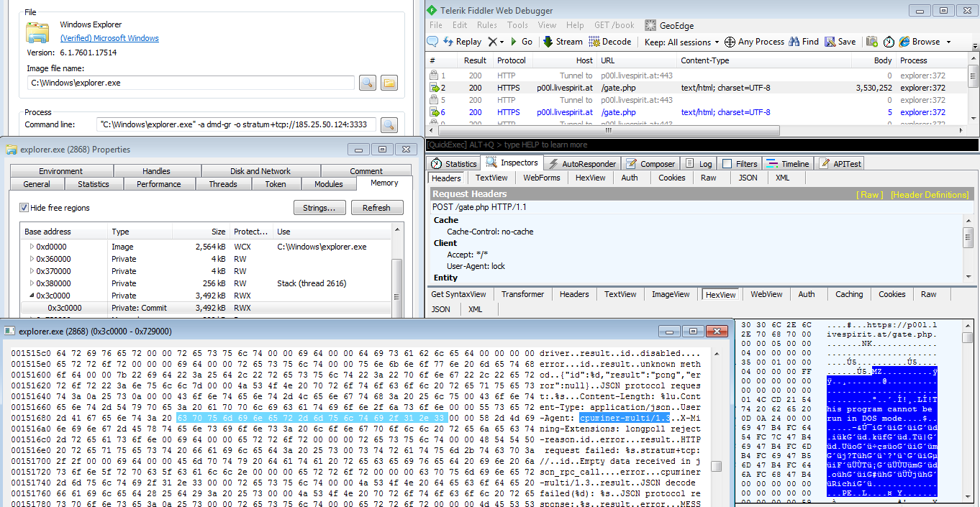Viewport: 980px width, 507px height.
Task: Expand memory region 0x380000
Action: point(31,283)
